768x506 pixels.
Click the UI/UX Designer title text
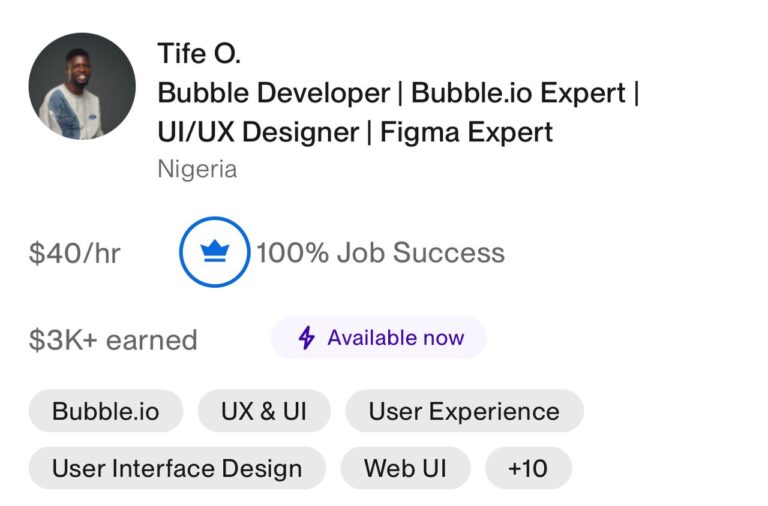click(258, 132)
